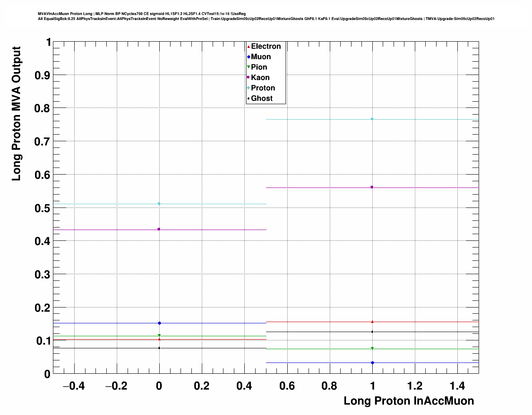Select the Proton data point at x=0
532x415 pixels.
(159, 203)
